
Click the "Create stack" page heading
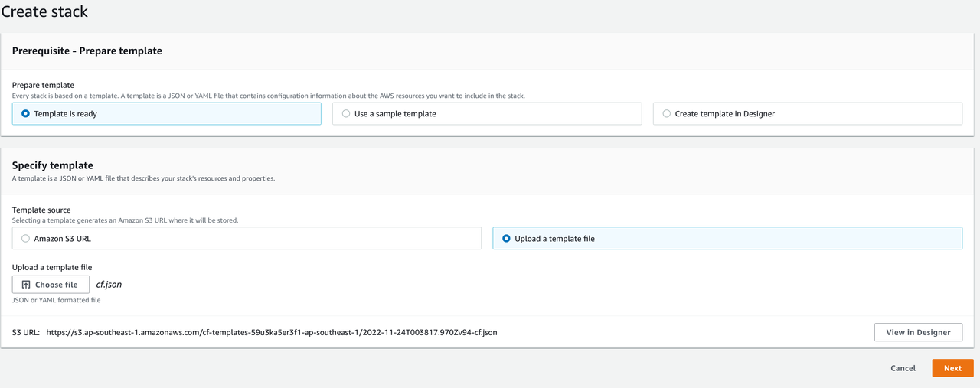pos(44,12)
